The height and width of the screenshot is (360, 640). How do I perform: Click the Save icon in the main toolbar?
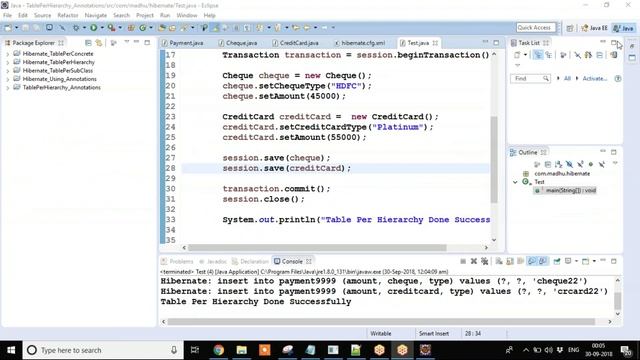(25, 27)
